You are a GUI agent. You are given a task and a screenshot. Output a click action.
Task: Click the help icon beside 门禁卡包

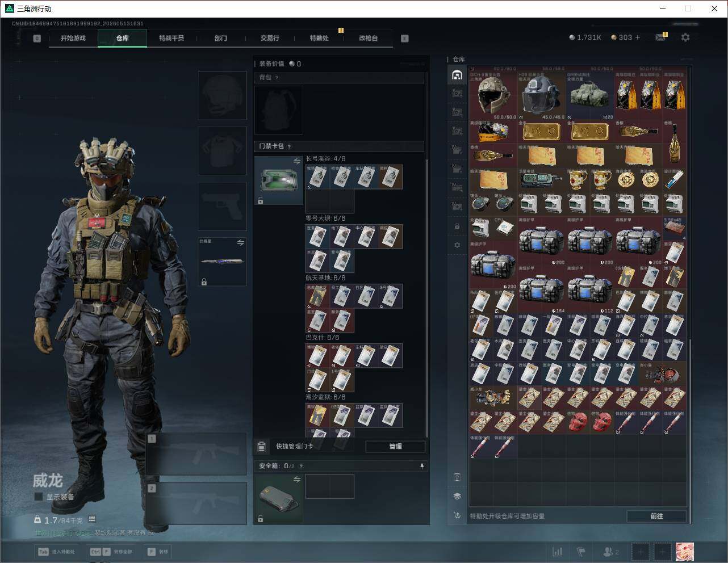pyautogui.click(x=289, y=146)
